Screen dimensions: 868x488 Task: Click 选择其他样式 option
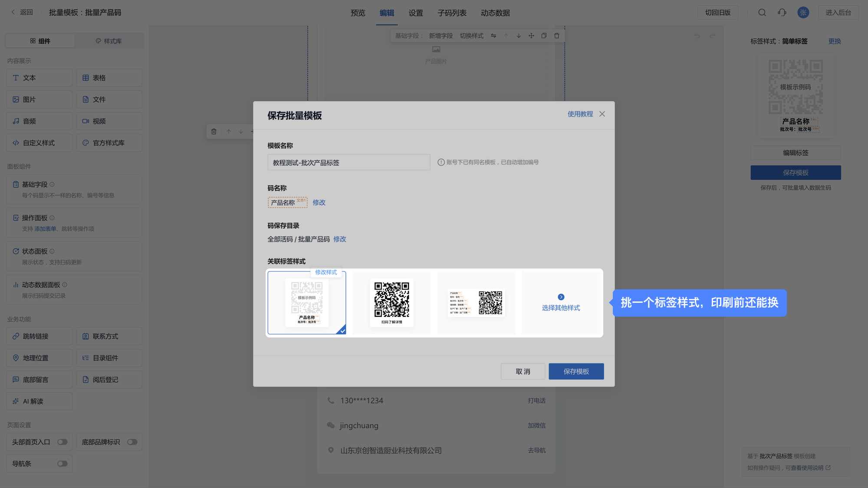(x=561, y=303)
